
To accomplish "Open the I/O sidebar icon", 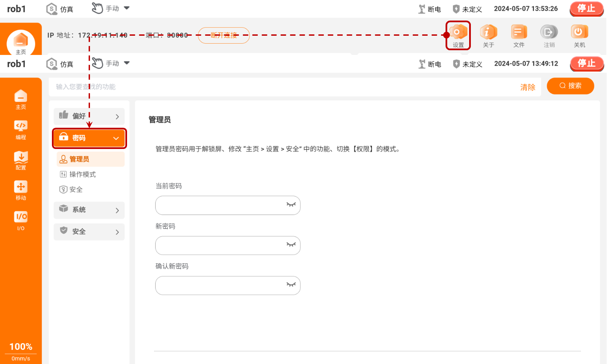I will point(21,221).
